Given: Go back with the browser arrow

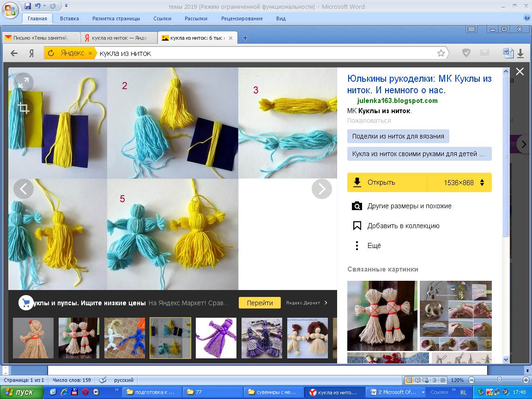Looking at the screenshot, I should pyautogui.click(x=14, y=53).
